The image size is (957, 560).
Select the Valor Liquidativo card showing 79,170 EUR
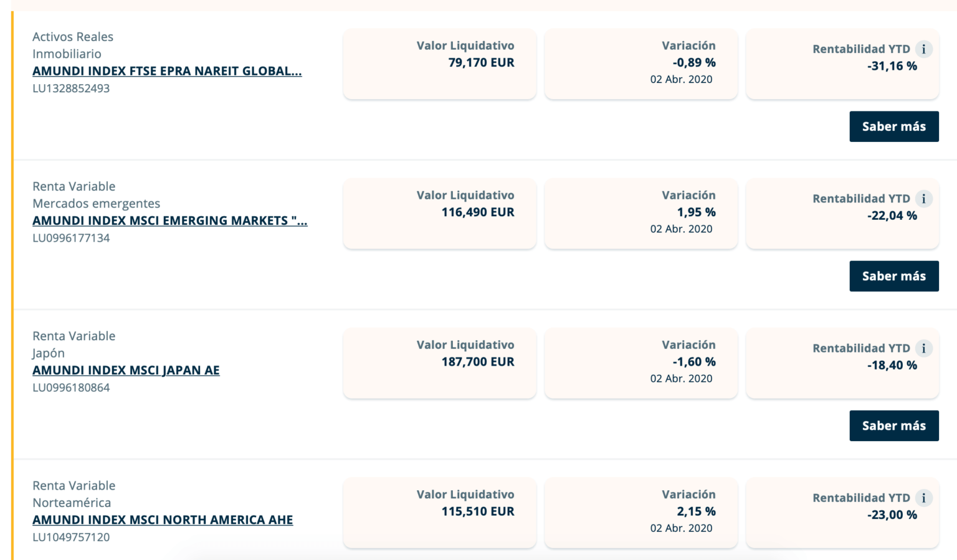point(440,64)
